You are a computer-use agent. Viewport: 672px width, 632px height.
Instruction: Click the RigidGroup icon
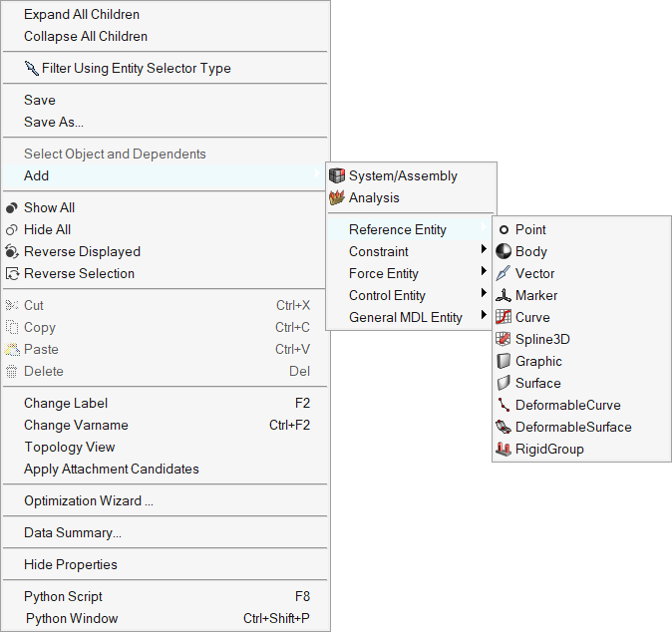click(504, 450)
